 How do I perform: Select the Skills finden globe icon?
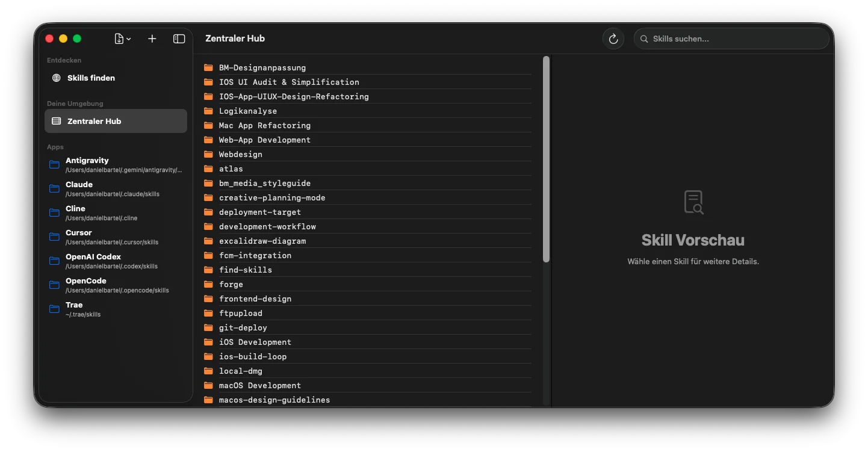[x=55, y=78]
